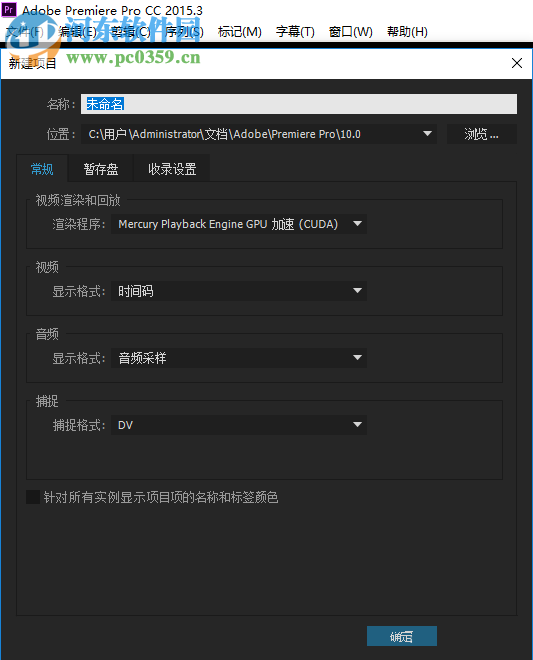Open the 字幕(T) menu
533x660 pixels.
[295, 32]
